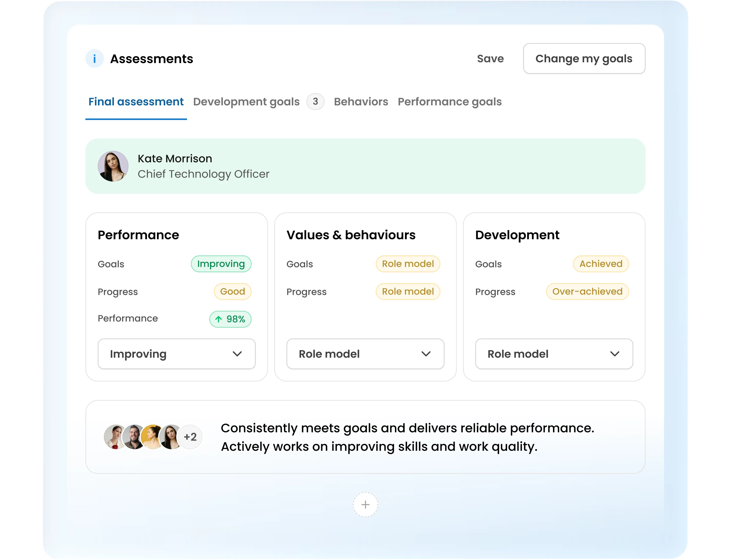The width and height of the screenshot is (731, 560).
Task: Switch to the Behaviors tab
Action: (361, 102)
